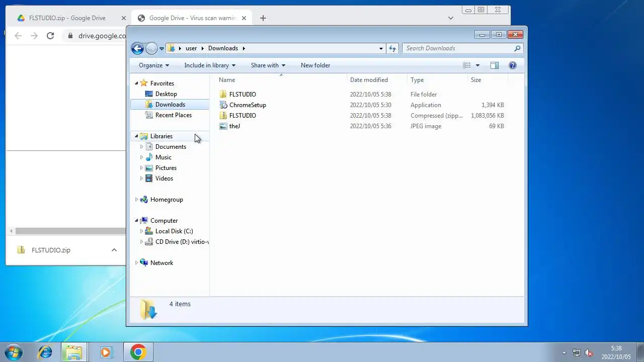Switch to FLSTUDIO.zip Google Drive tab in Chrome
The height and width of the screenshot is (362, 644).
pos(67,18)
